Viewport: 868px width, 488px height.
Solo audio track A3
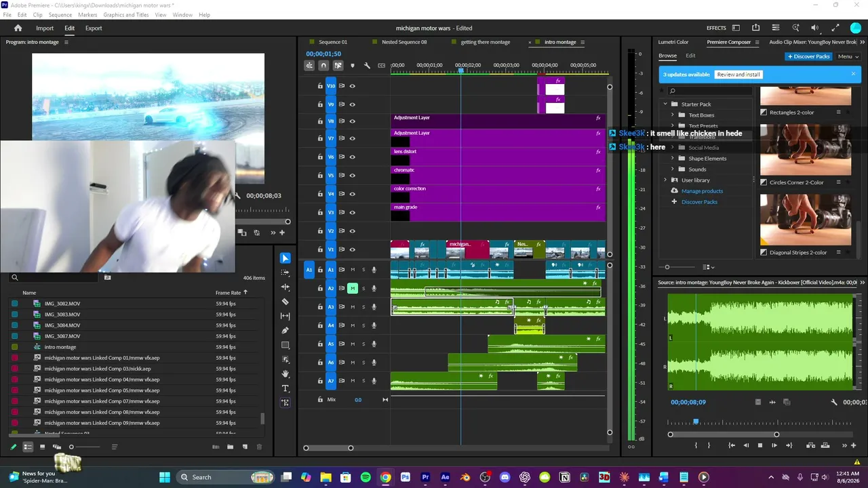pyautogui.click(x=363, y=307)
